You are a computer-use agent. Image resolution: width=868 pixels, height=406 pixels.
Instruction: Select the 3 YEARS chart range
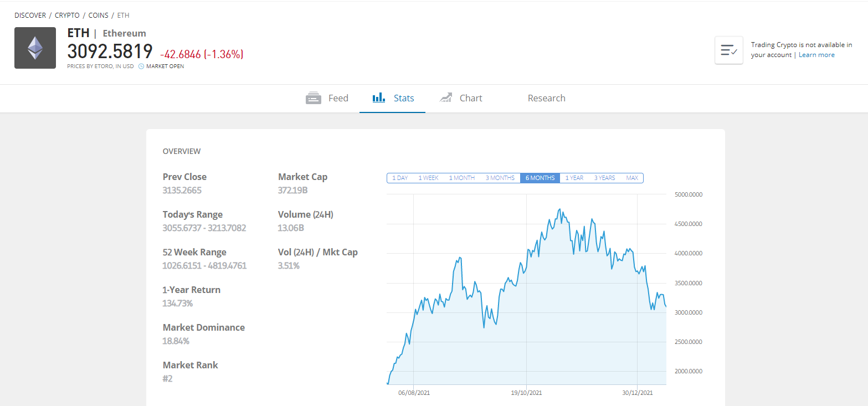(604, 178)
